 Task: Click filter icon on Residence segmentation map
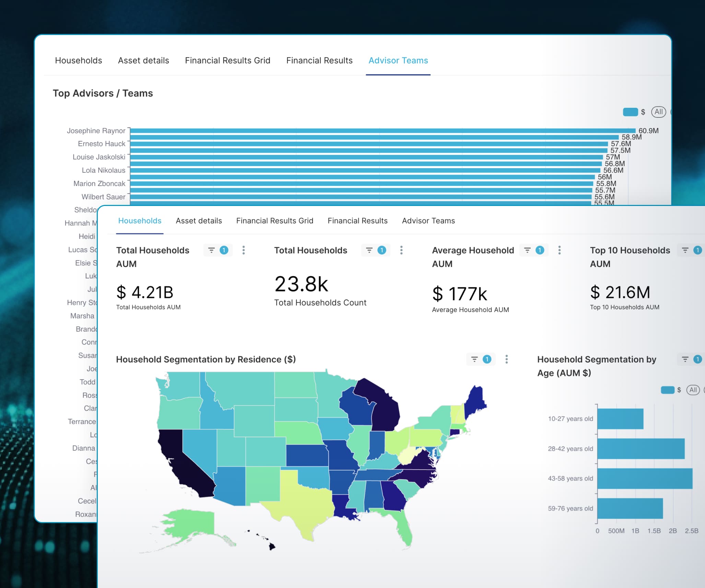[474, 359]
